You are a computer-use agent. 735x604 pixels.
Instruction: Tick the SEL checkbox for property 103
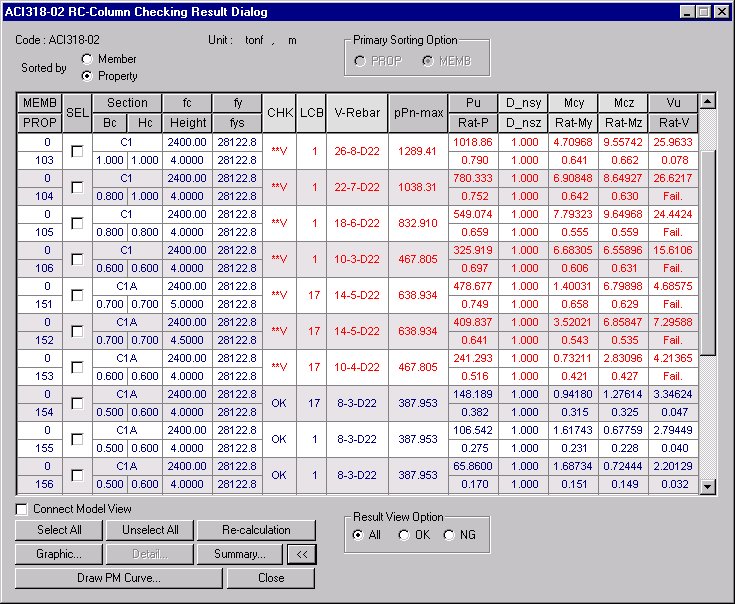click(77, 151)
